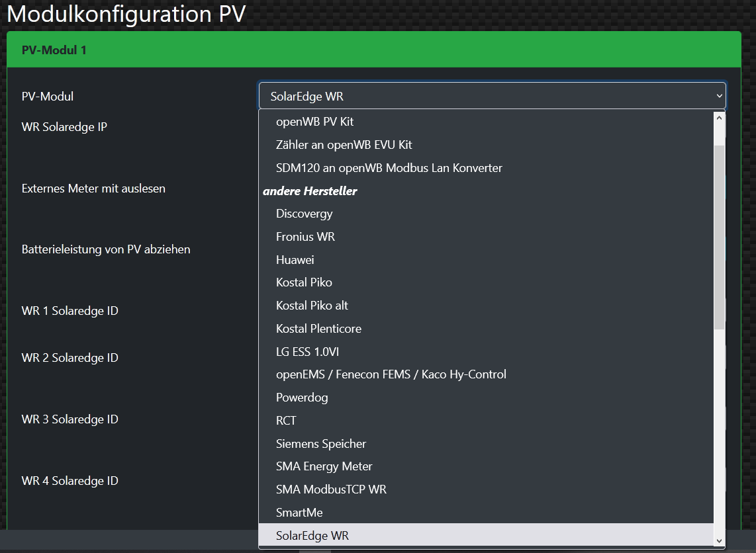
Task: Click the dropdown list scroll-up arrow
Action: coord(720,118)
